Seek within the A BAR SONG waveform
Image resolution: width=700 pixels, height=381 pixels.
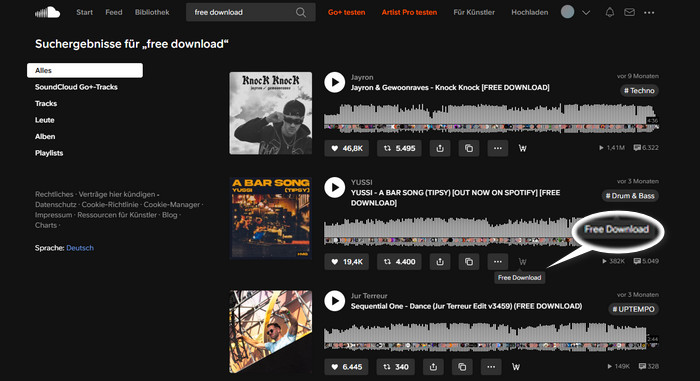(x=448, y=231)
